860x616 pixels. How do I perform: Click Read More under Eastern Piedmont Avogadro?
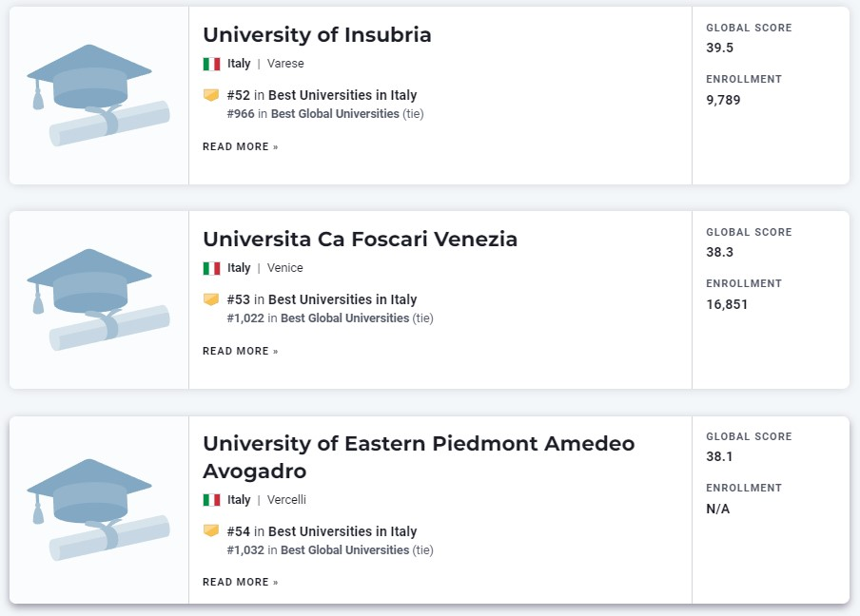(241, 582)
